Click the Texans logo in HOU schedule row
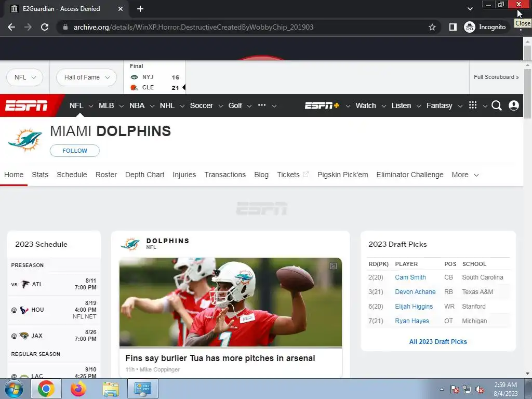Screen dimensions: 532x399 click(24, 310)
